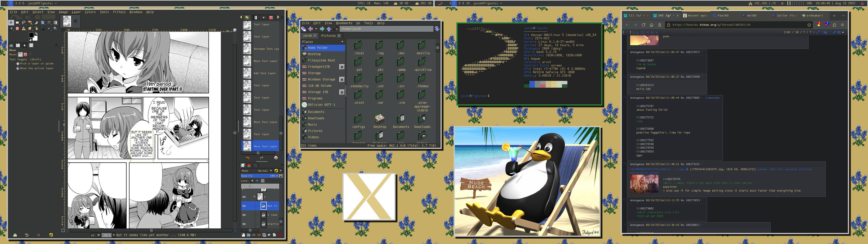This screenshot has width=868, height=244.
Task: Swap foreground and background colors arrow
Action: (x=36, y=34)
